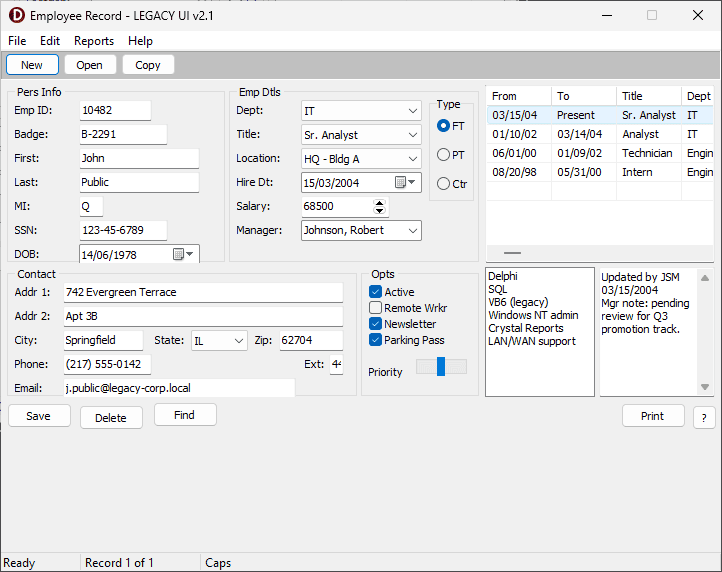Open the DOB calendar picker icon
Viewport: 722px width, 572px height.
click(183, 254)
